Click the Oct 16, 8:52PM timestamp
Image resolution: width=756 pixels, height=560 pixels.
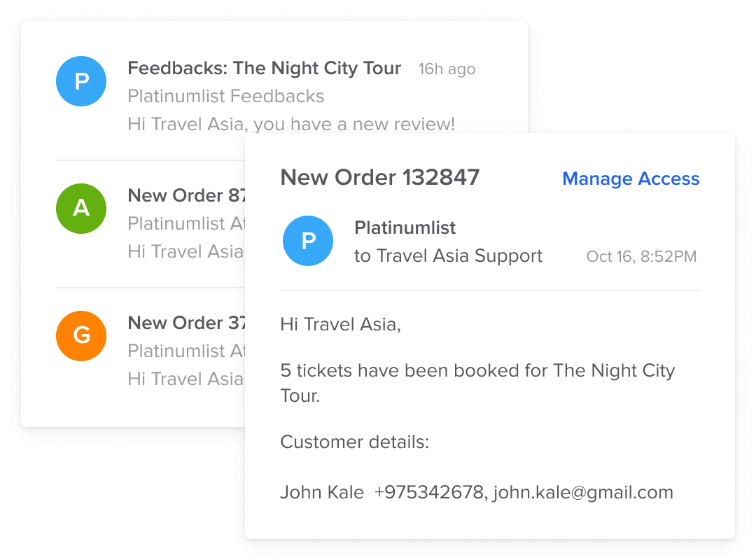coord(641,257)
